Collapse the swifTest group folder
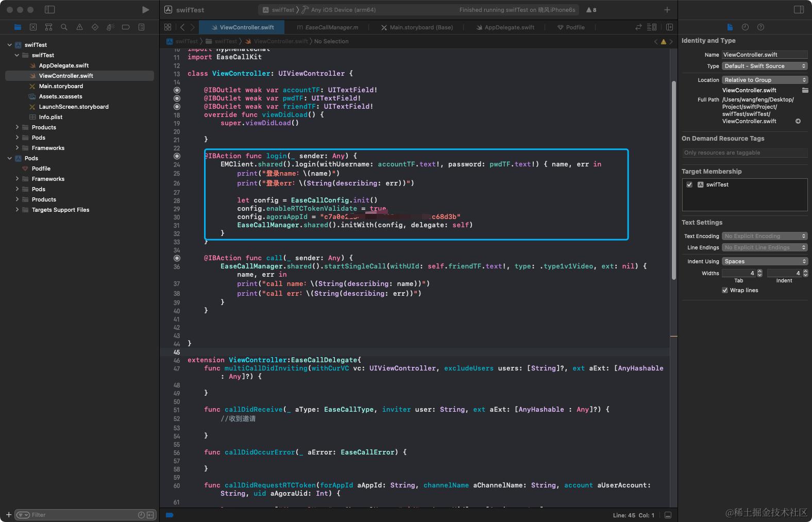812x522 pixels. tap(17, 55)
